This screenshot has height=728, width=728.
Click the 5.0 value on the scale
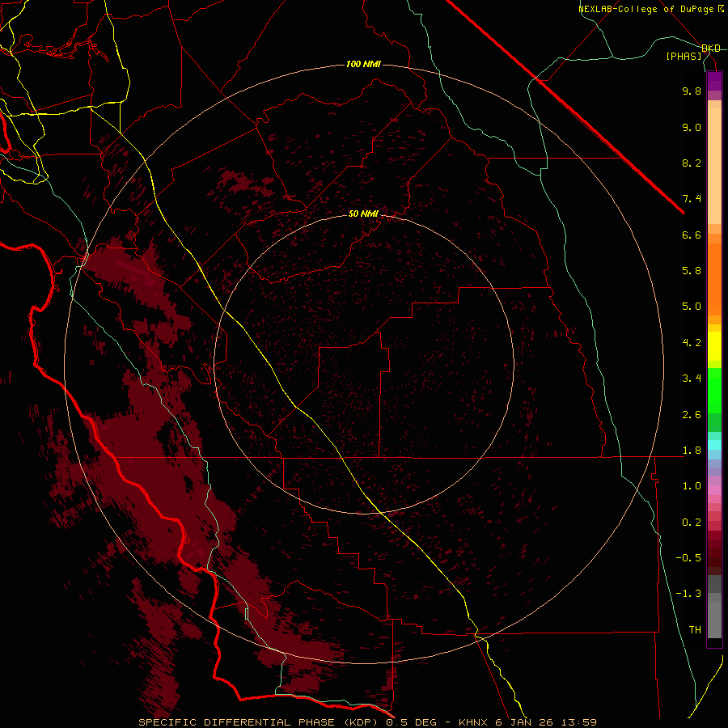[692, 307]
